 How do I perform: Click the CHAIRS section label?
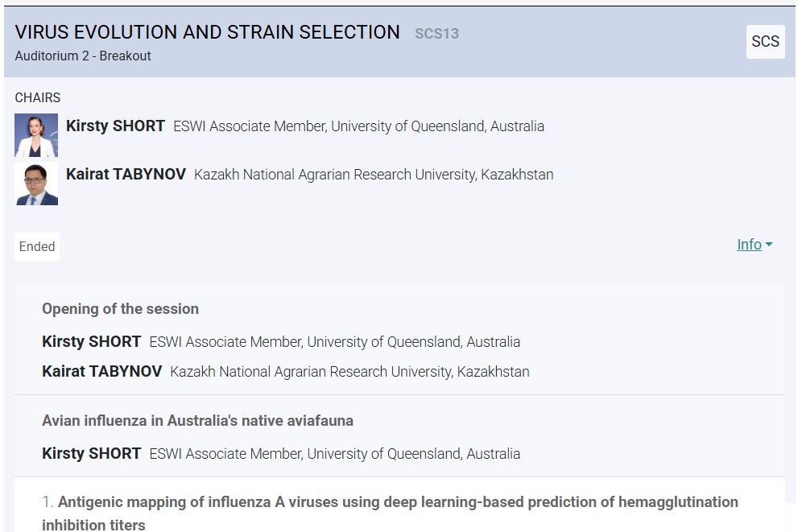(38, 97)
